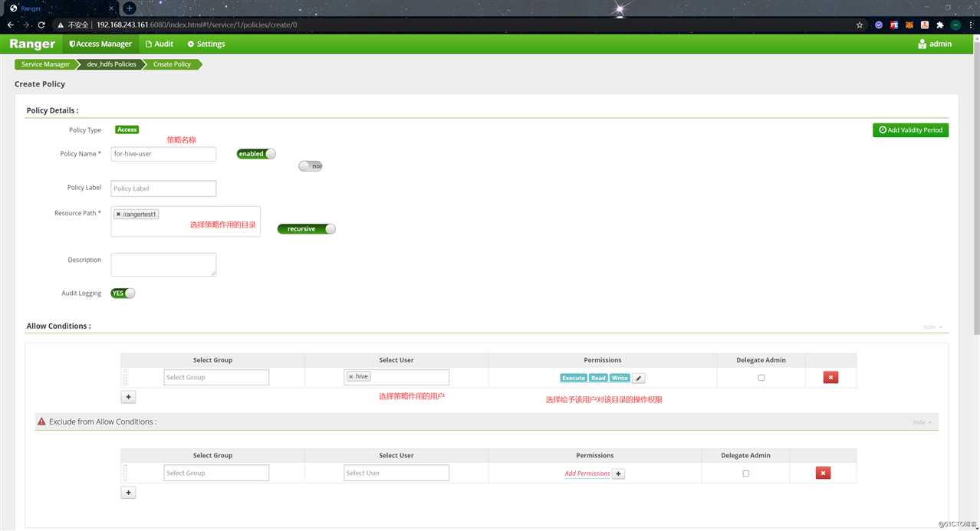The width and height of the screenshot is (980, 531).
Task: Click the browser back arrow
Action: [x=10, y=25]
